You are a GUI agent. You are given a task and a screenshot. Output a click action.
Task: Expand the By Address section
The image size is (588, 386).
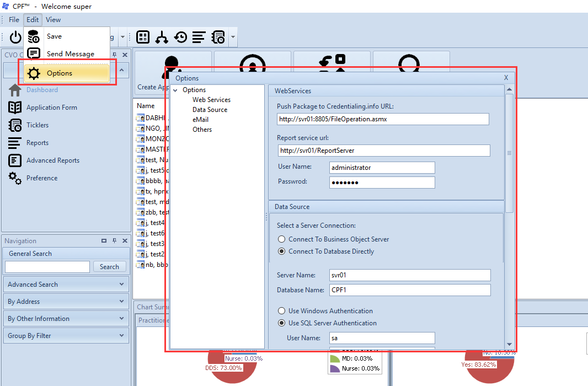click(x=121, y=301)
